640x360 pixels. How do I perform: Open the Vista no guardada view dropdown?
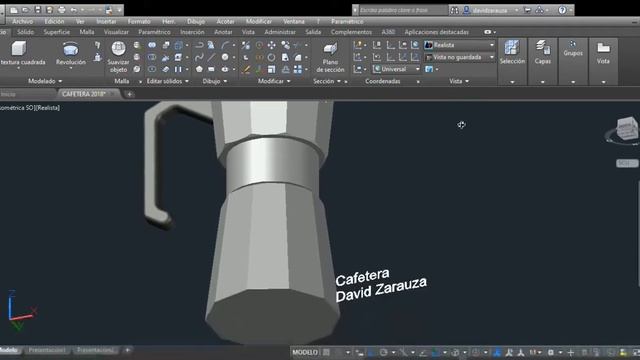click(x=460, y=57)
